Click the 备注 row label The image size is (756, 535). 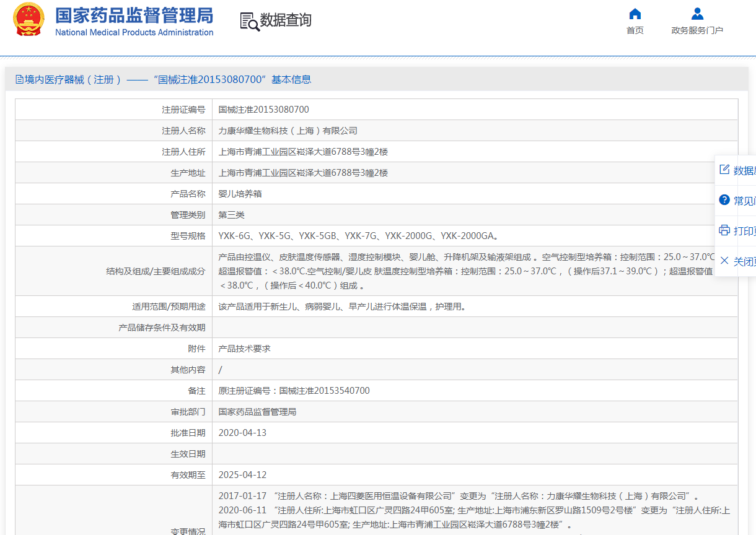[x=196, y=391]
